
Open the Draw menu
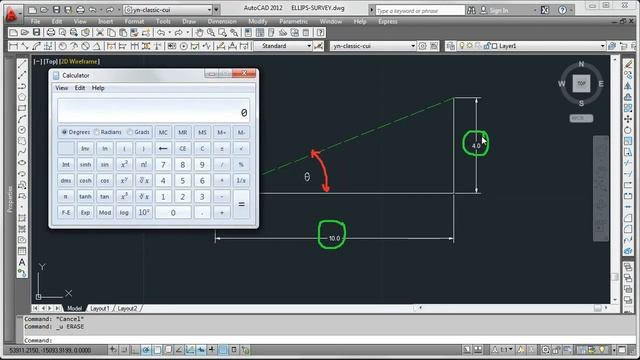[189, 21]
